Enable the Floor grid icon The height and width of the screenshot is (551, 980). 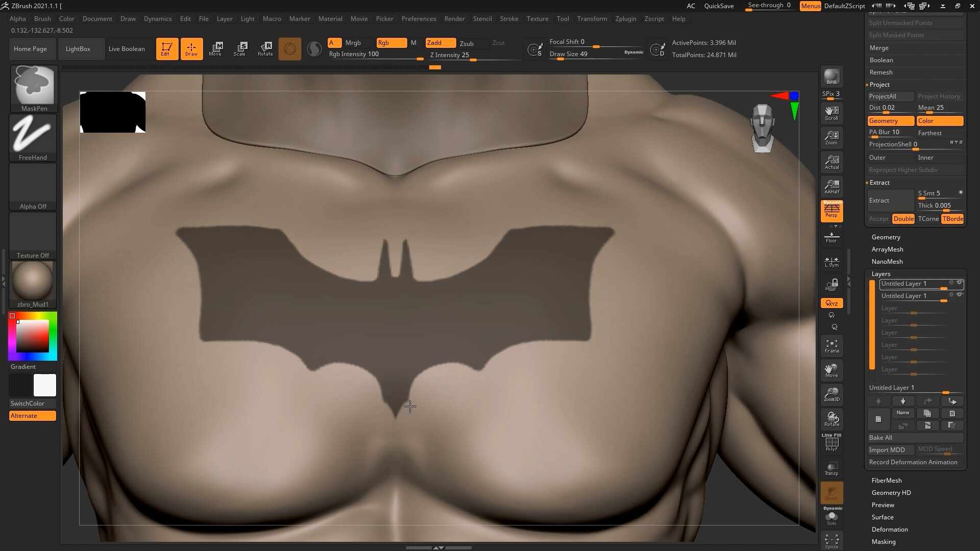(x=831, y=237)
